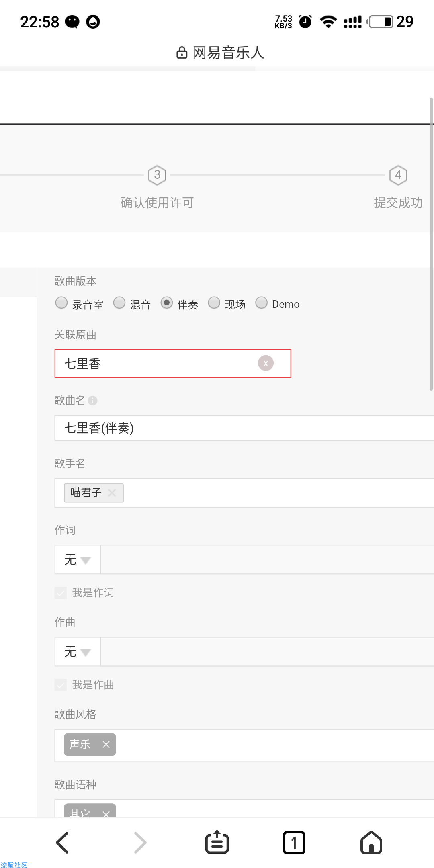This screenshot has width=434, height=868.
Task: Open the share icon in bottom bar
Action: point(217,842)
